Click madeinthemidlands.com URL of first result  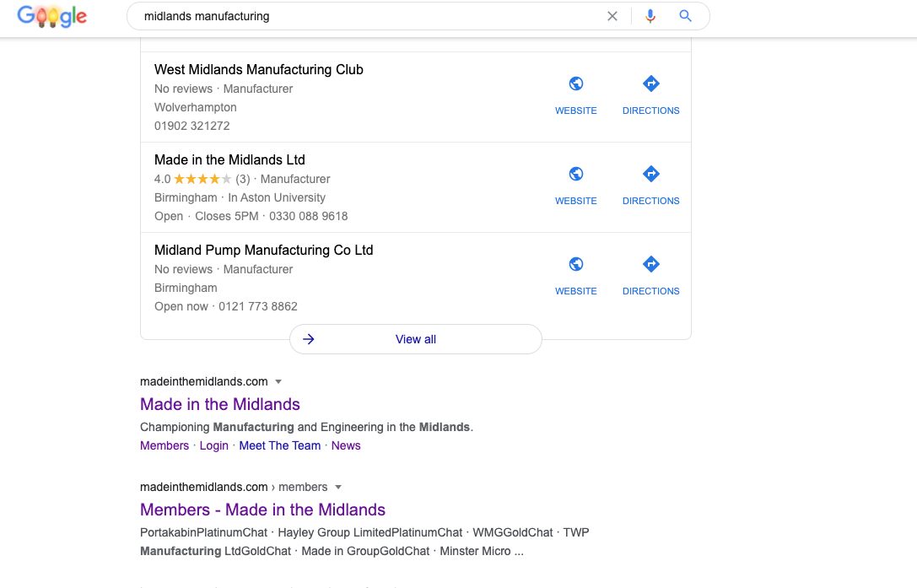click(x=203, y=381)
